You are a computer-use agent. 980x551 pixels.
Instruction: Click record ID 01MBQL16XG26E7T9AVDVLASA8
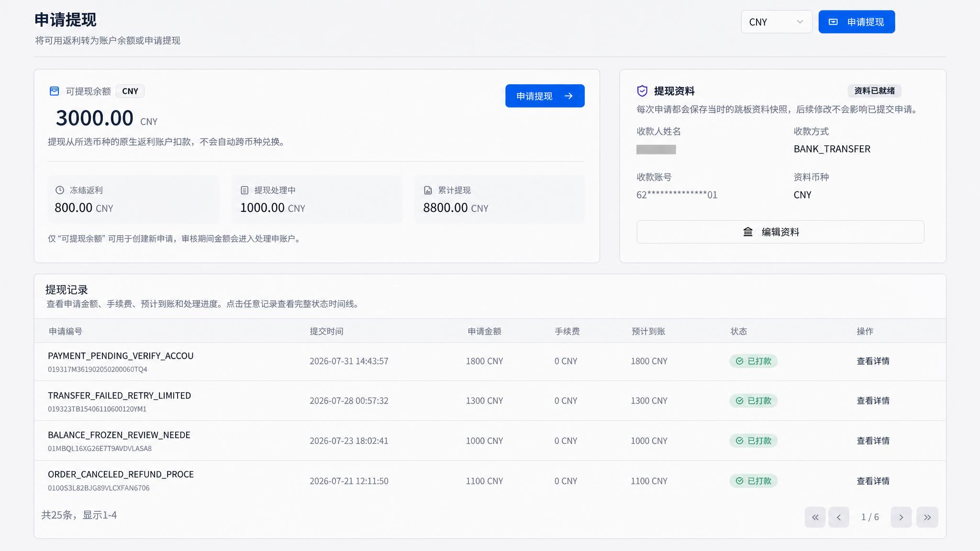coord(100,449)
